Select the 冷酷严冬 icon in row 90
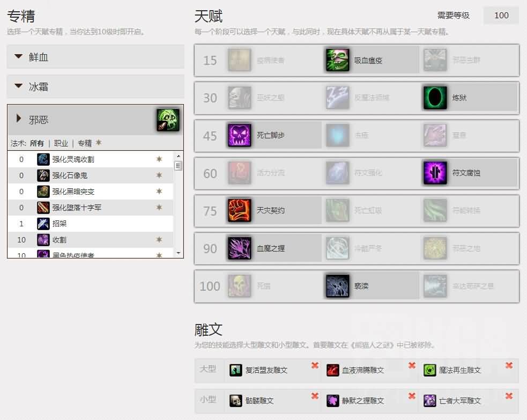 click(x=337, y=248)
